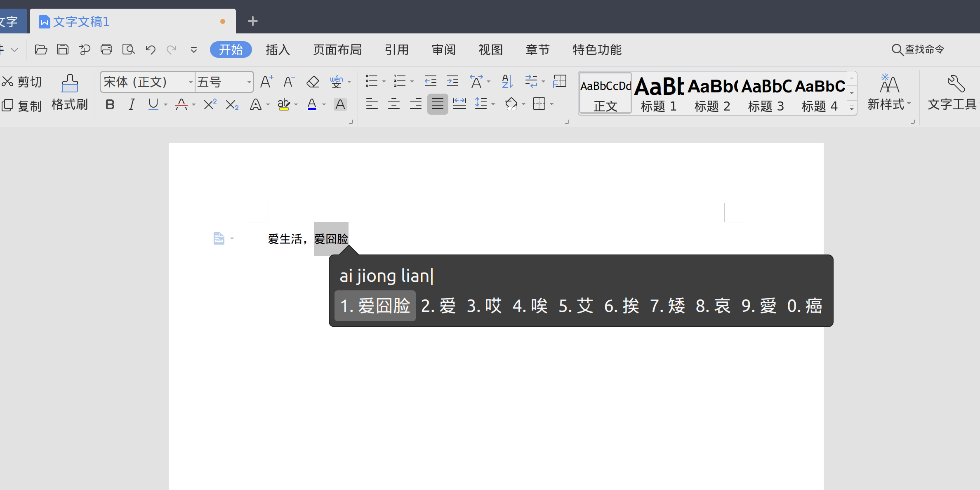Click the Clear Formatting eraser icon
Image resolution: width=980 pixels, height=490 pixels.
[313, 82]
